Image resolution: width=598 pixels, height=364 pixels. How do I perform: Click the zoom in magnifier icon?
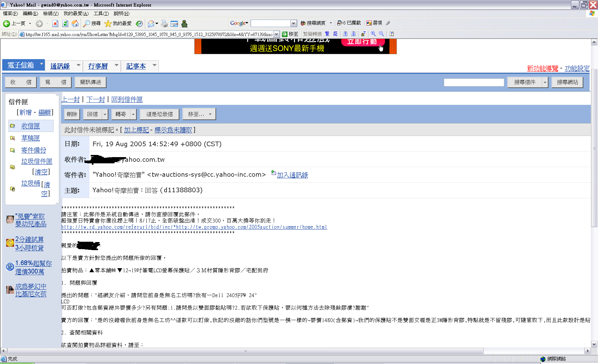point(373,34)
